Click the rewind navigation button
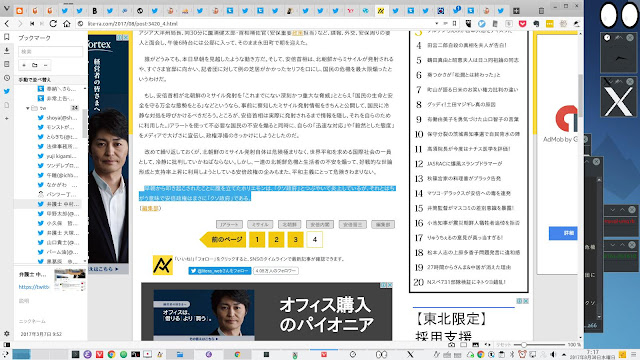This screenshot has width=640, height=360. 32,24
